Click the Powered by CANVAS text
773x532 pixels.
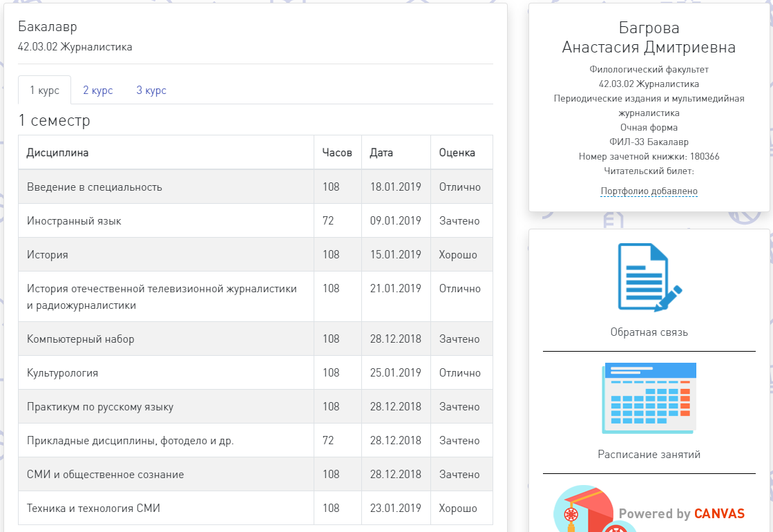[681, 513]
